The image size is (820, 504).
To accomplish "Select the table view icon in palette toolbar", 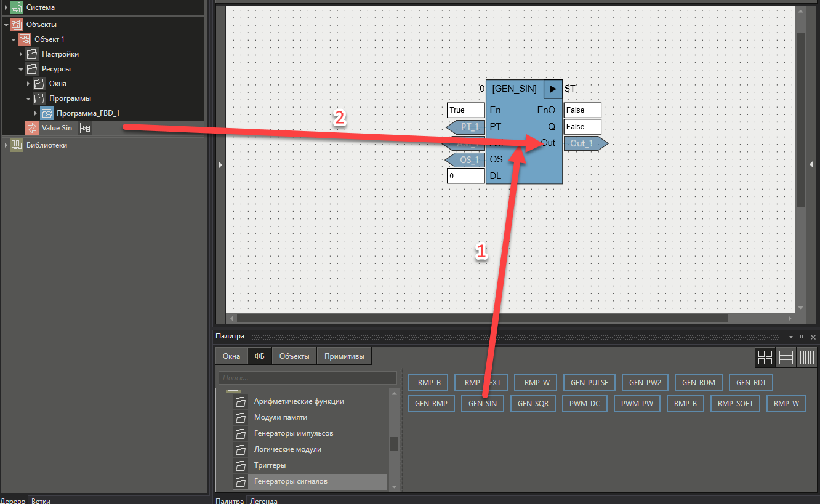I will pos(786,357).
